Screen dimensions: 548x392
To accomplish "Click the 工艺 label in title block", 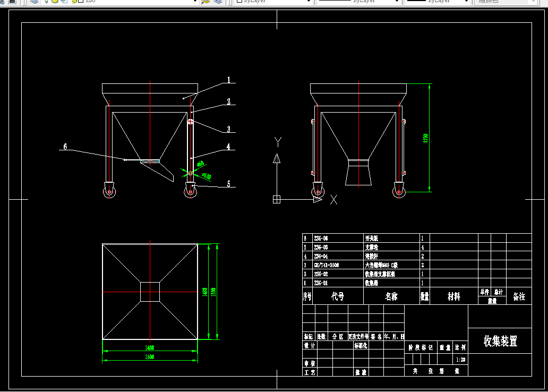I will [310, 372].
